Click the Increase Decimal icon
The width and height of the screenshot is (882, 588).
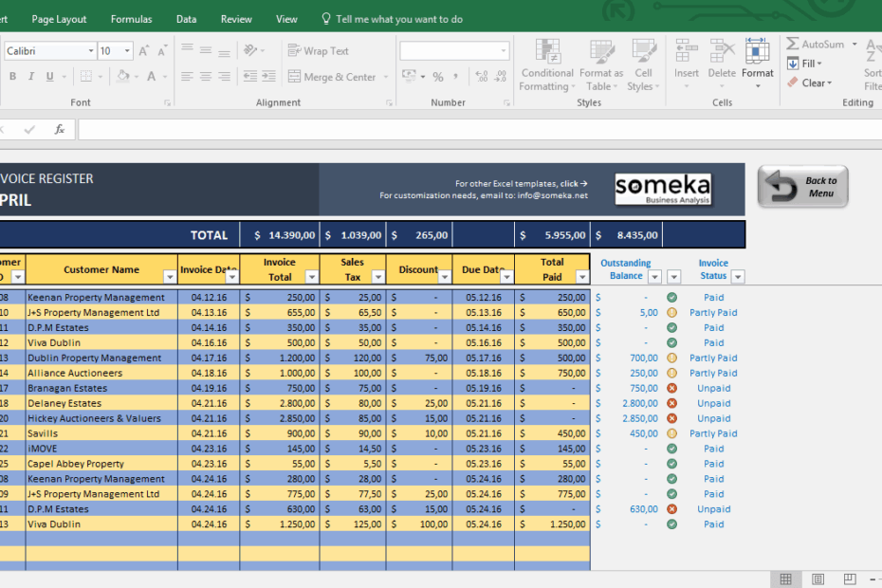[x=480, y=76]
